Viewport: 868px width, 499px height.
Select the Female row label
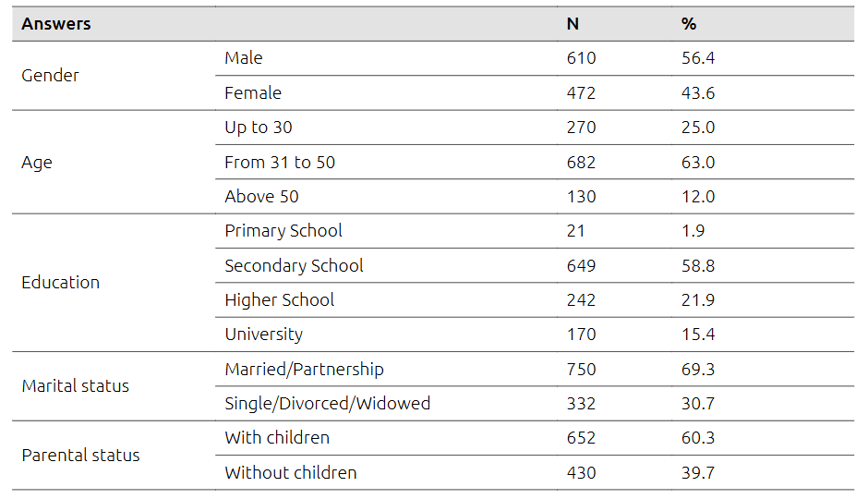click(x=253, y=93)
